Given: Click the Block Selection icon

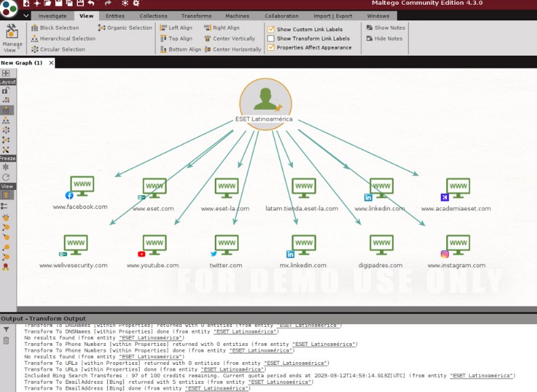Looking at the screenshot, I should tap(35, 28).
